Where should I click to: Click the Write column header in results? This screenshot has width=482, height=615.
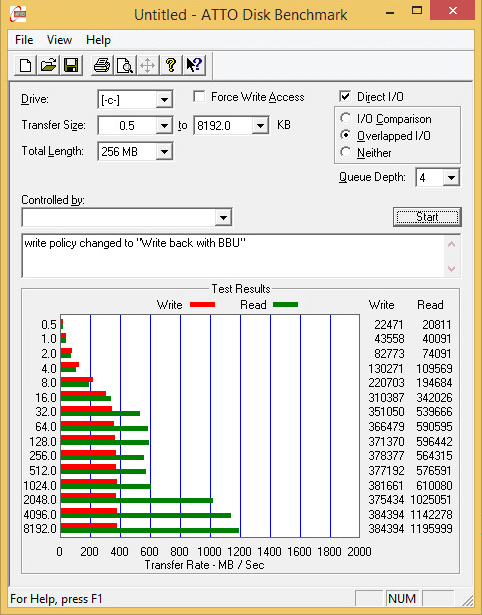point(381,305)
